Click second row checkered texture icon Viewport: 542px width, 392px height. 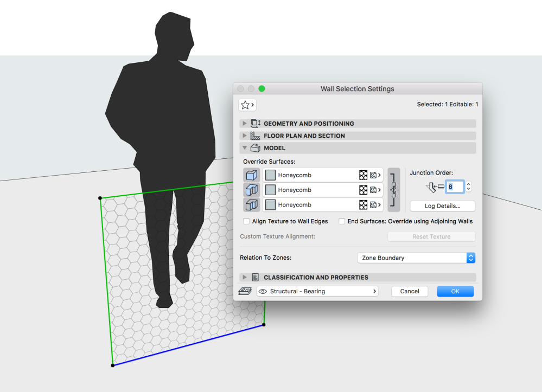coord(364,190)
